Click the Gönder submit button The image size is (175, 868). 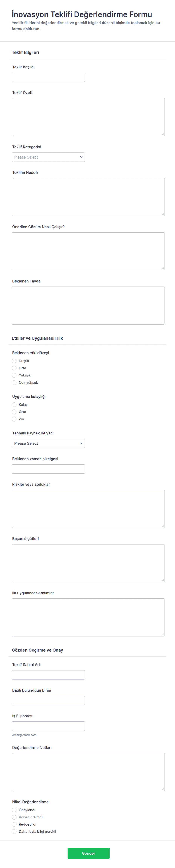click(x=88, y=853)
